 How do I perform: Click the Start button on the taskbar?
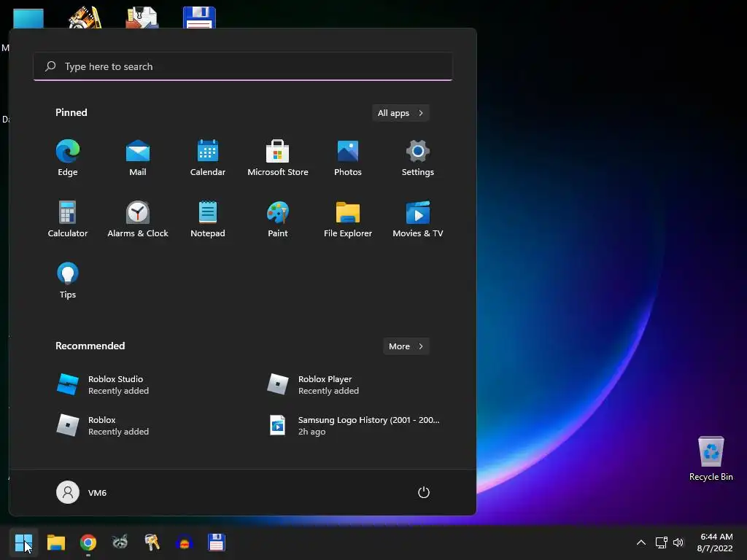click(23, 542)
